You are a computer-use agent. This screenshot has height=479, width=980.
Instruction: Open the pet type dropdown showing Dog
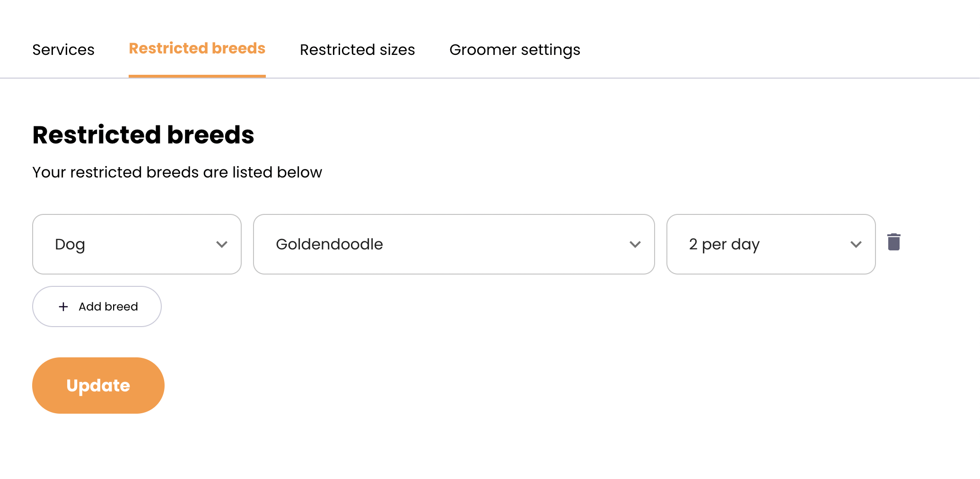pyautogui.click(x=137, y=244)
